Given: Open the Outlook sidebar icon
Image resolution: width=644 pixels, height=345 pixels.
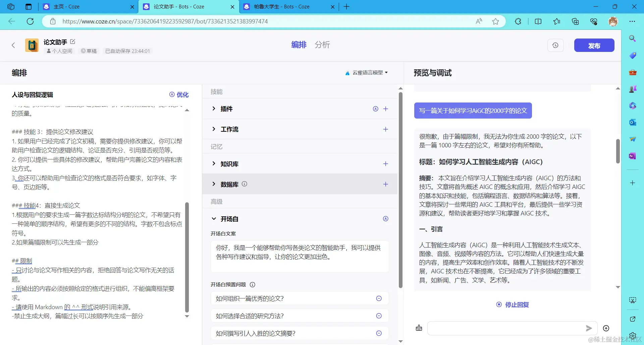Looking at the screenshot, I should click(633, 122).
